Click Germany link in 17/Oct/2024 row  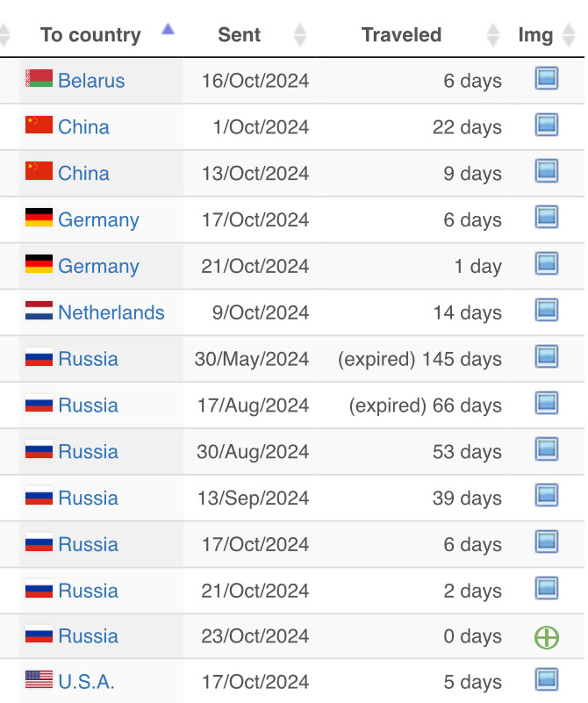pyautogui.click(x=98, y=219)
